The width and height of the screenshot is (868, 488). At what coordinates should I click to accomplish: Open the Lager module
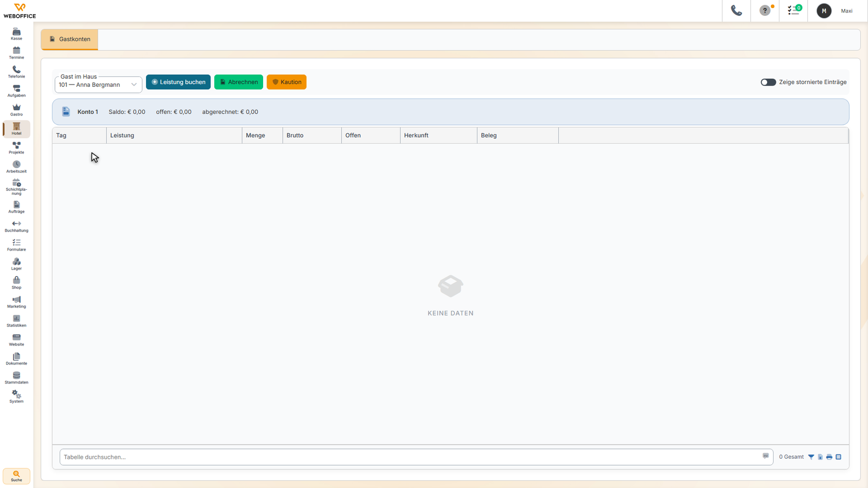(x=16, y=264)
